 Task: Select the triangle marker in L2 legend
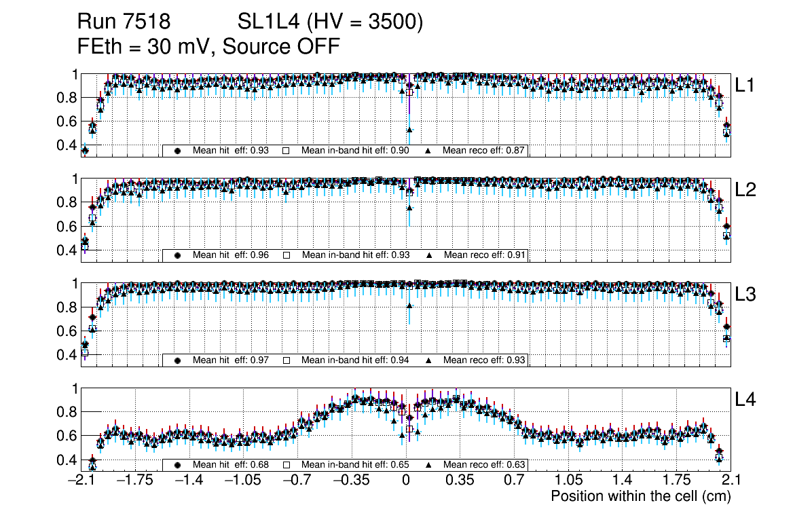click(x=429, y=255)
